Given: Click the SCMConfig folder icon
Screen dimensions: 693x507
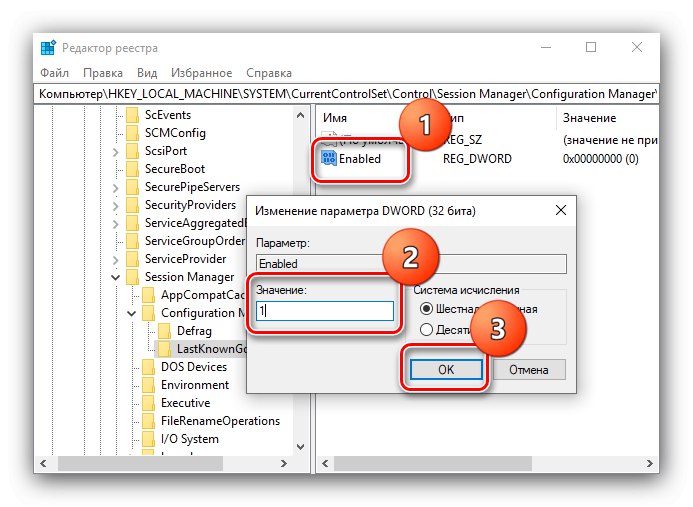Looking at the screenshot, I should [132, 133].
